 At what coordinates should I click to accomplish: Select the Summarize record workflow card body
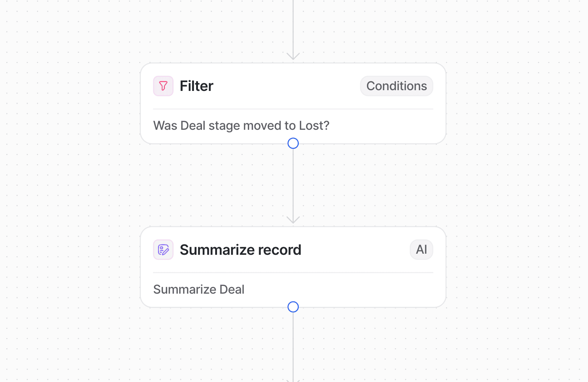tap(293, 267)
